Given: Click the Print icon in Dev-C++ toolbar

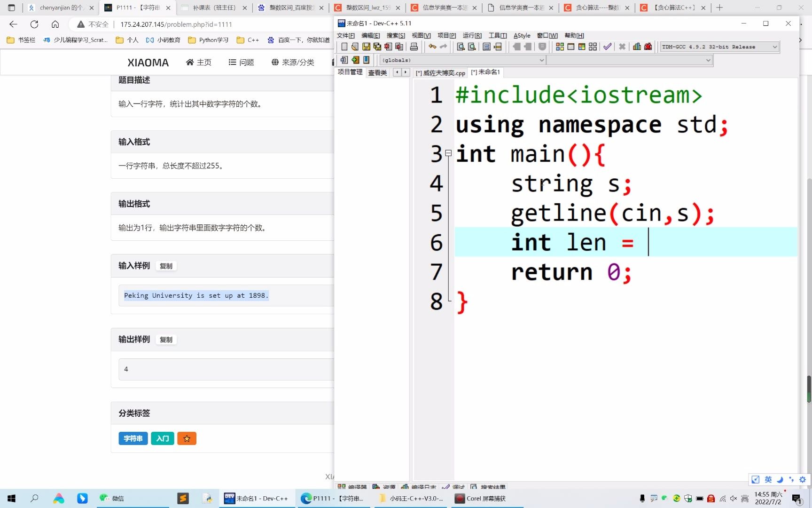Looking at the screenshot, I should point(414,47).
